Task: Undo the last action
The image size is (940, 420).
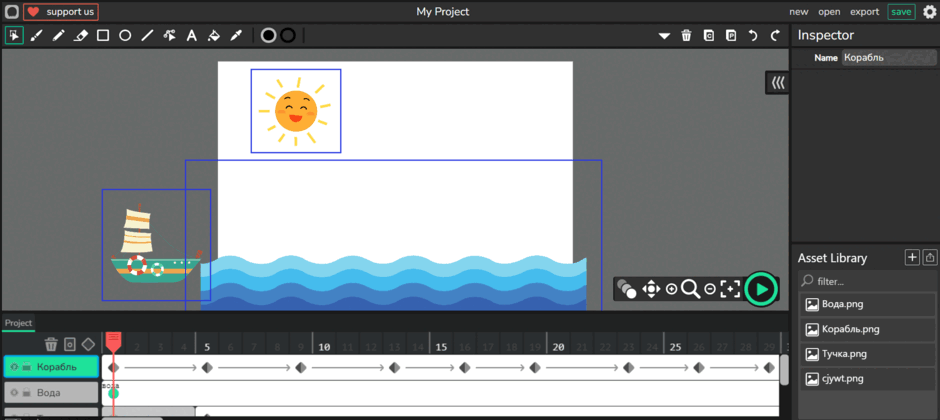Action: 753,36
